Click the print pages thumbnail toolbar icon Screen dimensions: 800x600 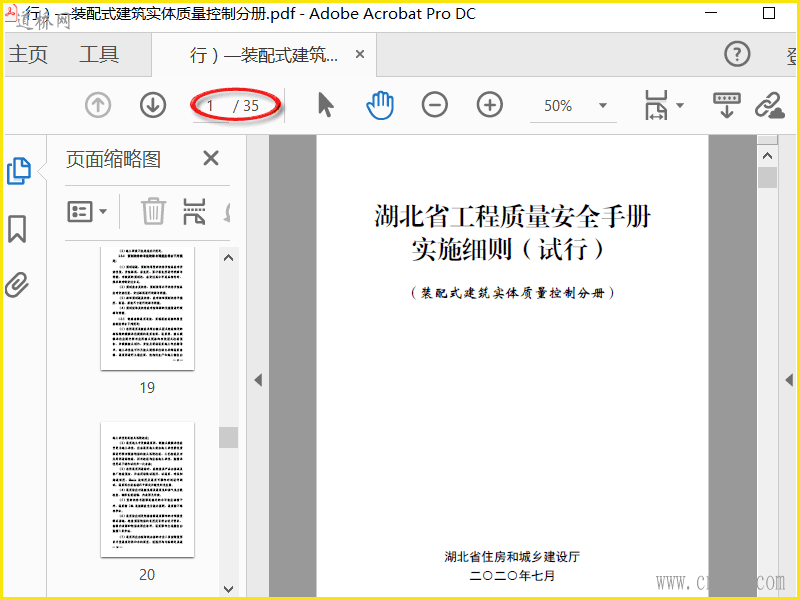(x=194, y=211)
